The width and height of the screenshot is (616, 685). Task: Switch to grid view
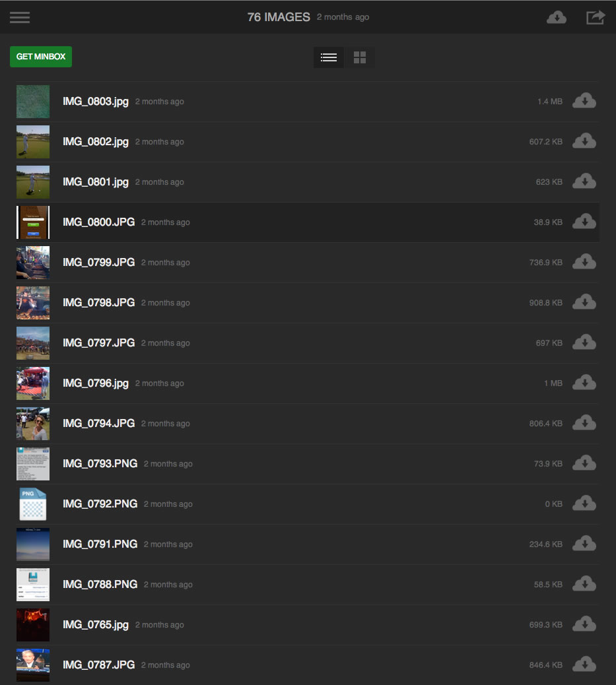(x=360, y=57)
